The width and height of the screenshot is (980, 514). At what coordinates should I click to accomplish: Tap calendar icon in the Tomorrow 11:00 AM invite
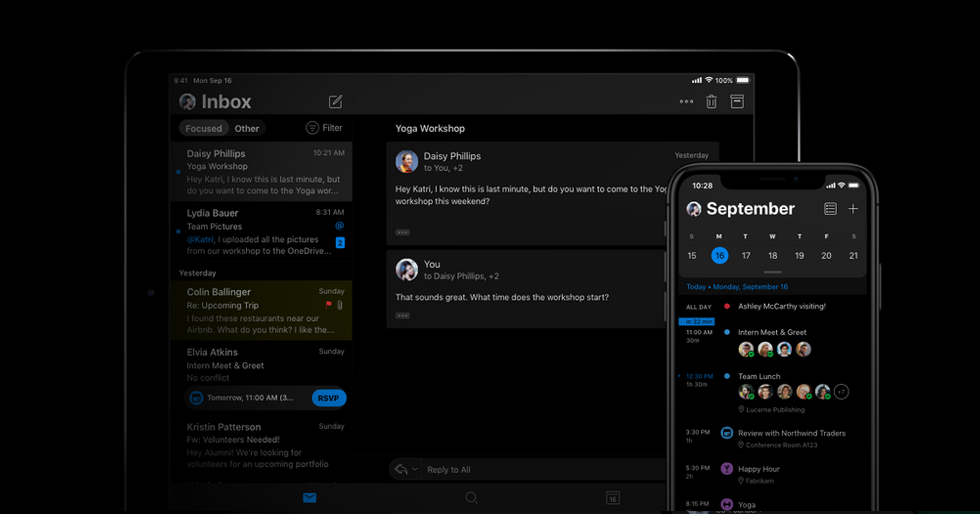point(196,398)
